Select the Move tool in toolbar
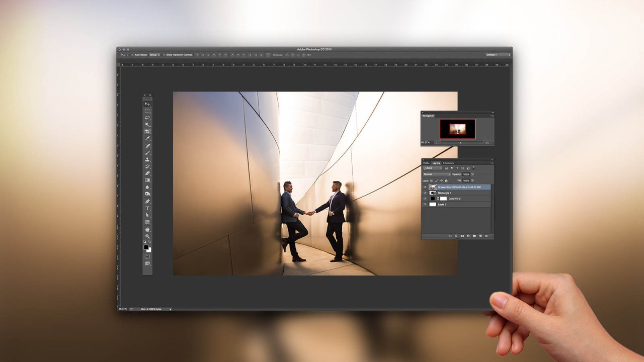 click(147, 104)
